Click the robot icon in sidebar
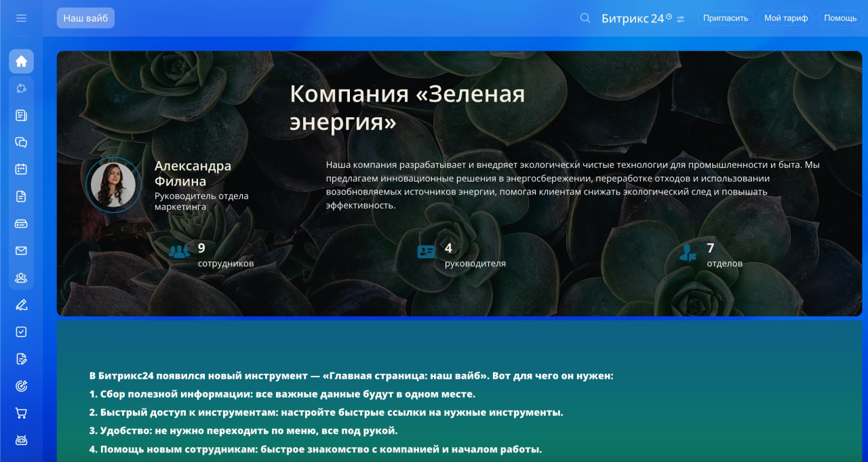 (21, 440)
